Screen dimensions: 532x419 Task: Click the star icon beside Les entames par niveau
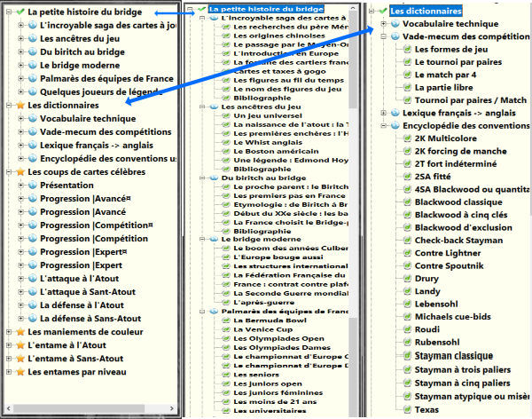tap(20, 371)
